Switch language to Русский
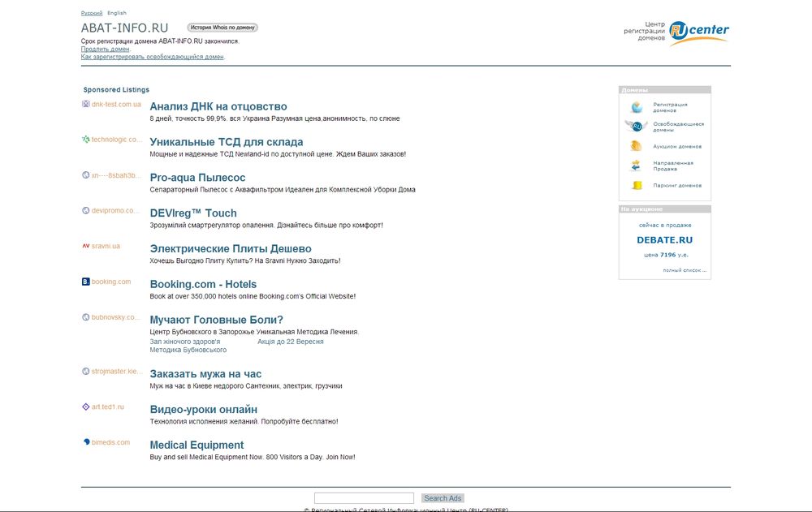The height and width of the screenshot is (512, 812). [x=92, y=13]
